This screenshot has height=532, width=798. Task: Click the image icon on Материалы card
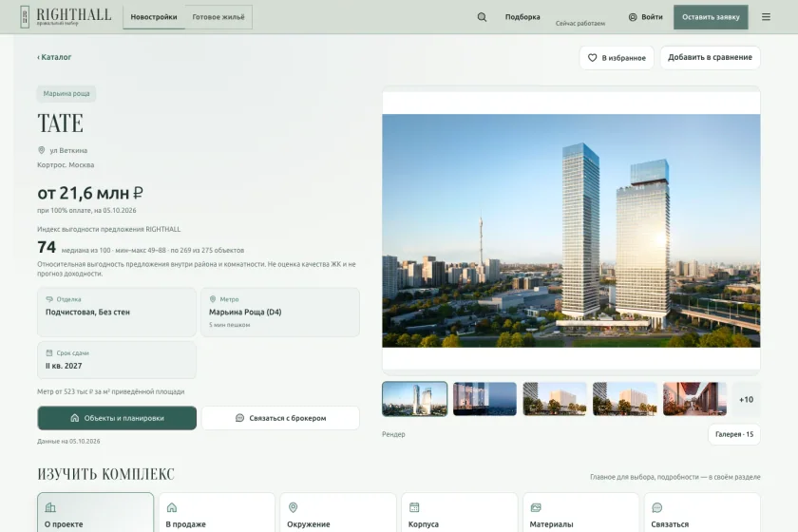tap(536, 507)
